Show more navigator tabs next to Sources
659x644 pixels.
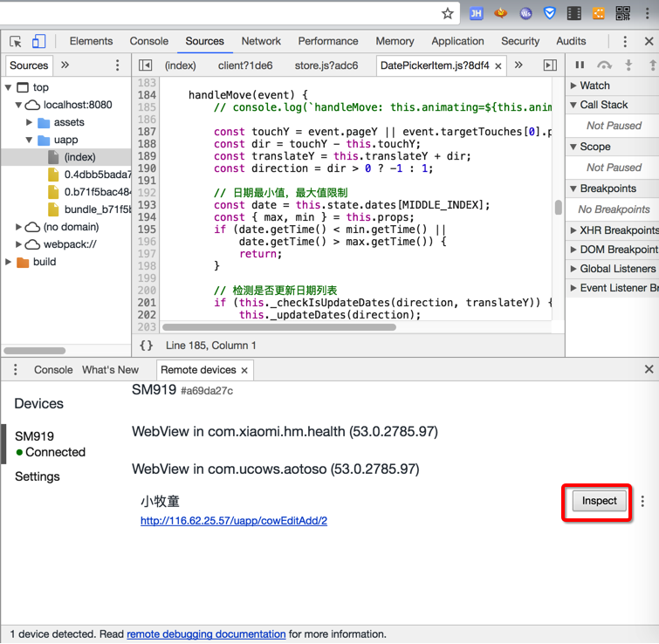(x=65, y=65)
